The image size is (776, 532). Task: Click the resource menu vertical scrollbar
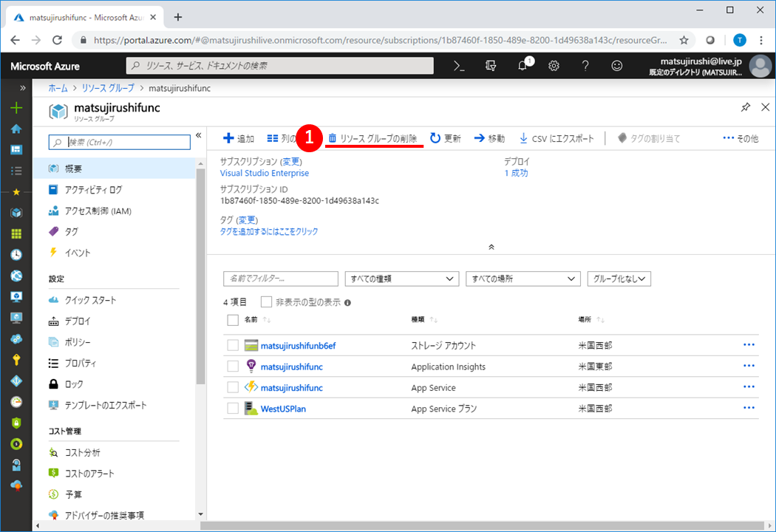200,277
